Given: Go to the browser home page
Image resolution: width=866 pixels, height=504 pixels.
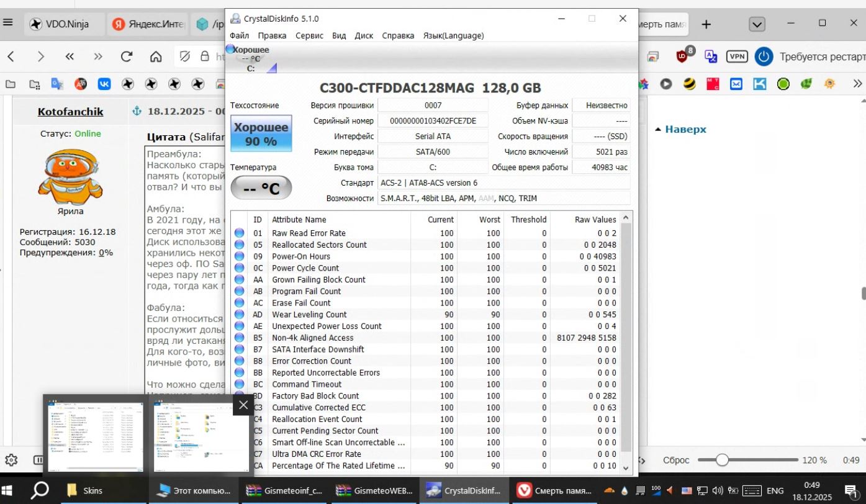Looking at the screenshot, I should coord(156,56).
